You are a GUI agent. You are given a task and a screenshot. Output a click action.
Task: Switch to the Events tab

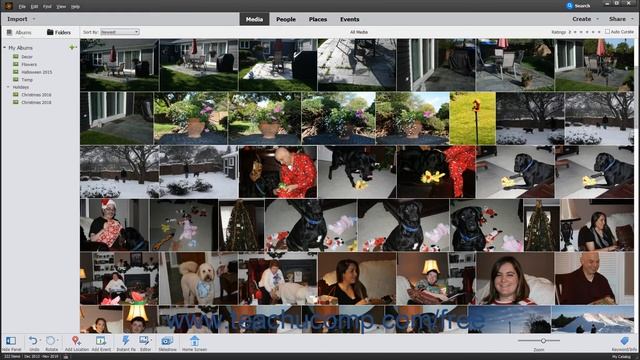pyautogui.click(x=350, y=19)
